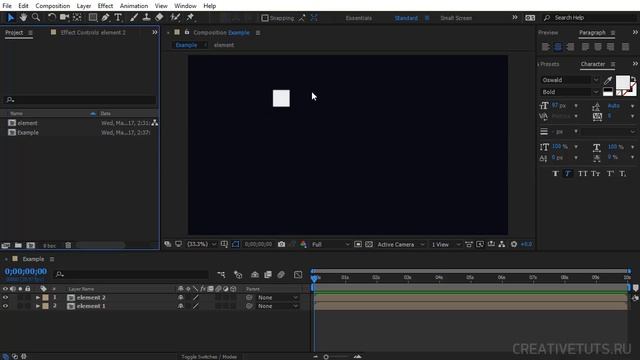The height and width of the screenshot is (360, 640).
Task: Toggle mask and shape path visibility
Action: [x=236, y=244]
